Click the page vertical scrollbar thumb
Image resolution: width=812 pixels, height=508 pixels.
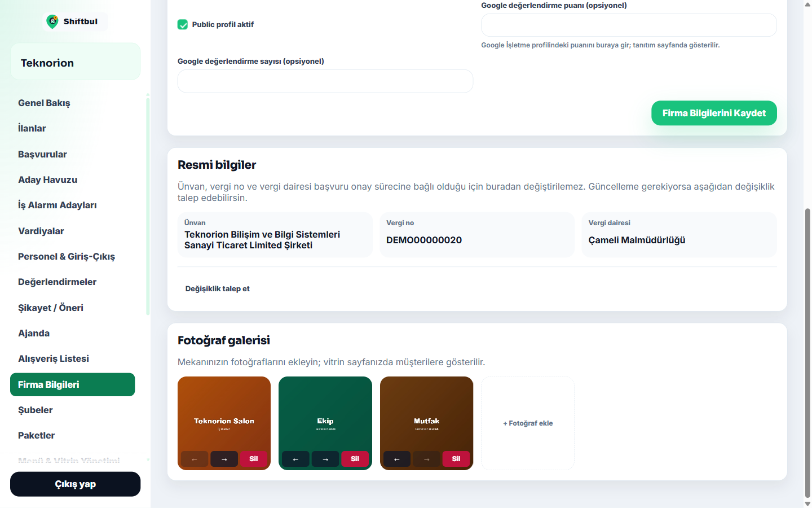click(x=807, y=353)
